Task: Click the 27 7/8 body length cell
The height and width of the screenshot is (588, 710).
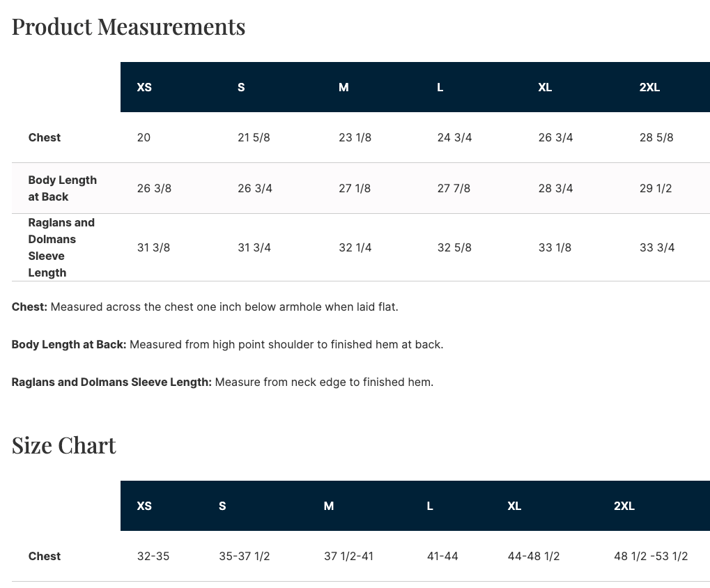Action: tap(454, 188)
